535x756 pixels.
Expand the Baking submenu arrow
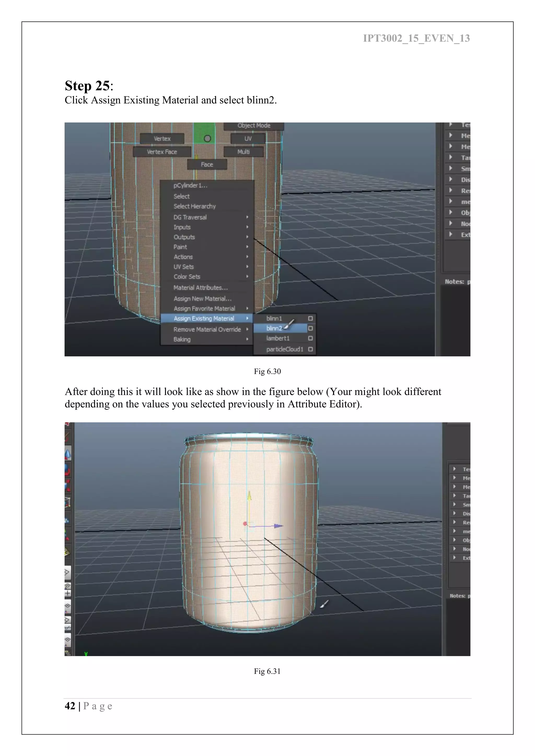tap(247, 339)
